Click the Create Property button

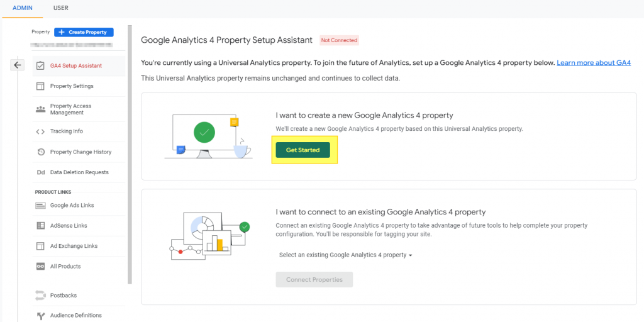(x=84, y=32)
